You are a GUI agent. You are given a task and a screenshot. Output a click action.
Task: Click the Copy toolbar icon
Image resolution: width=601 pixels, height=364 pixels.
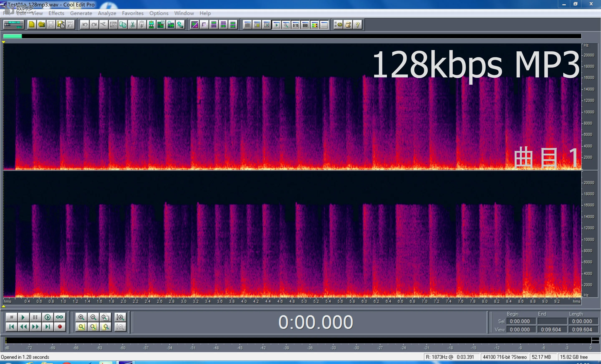(123, 25)
